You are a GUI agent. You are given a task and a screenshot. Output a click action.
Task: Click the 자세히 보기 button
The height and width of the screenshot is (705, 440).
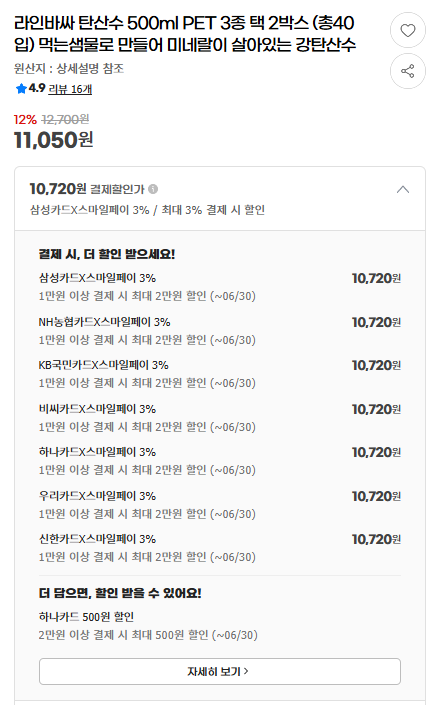point(220,671)
